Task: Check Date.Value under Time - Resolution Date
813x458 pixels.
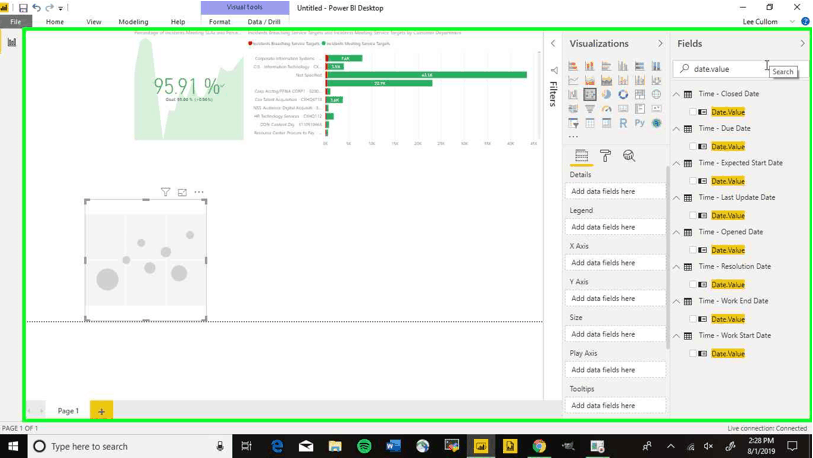Action: (693, 284)
